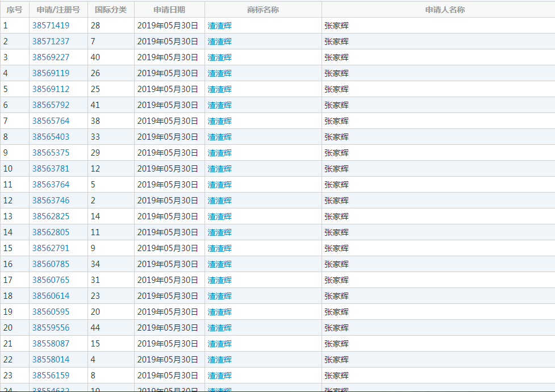The image size is (555, 392).
Task: Click the 国际分类 column header
Action: 111,10
